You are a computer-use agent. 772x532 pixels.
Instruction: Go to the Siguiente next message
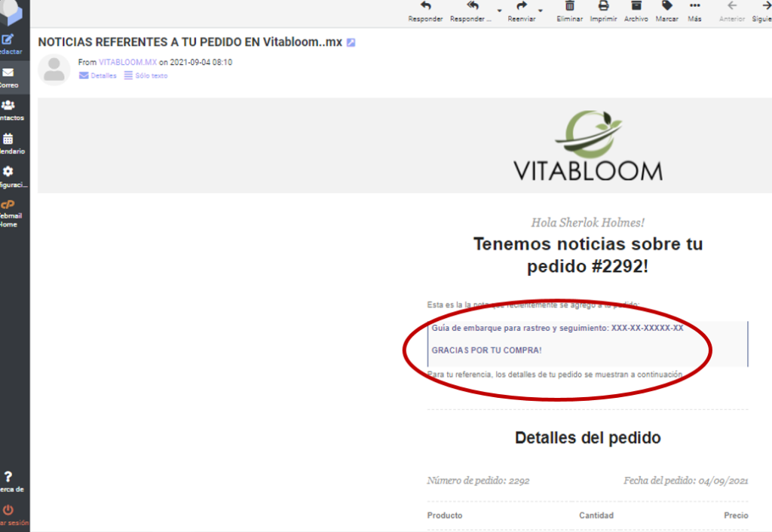[x=762, y=11]
